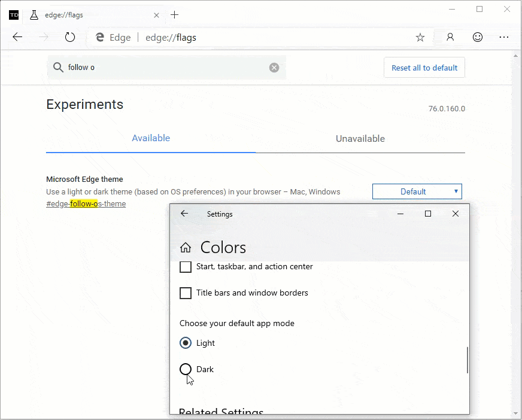Open a new browser tab with the plus
The width and height of the screenshot is (522, 420).
(x=174, y=15)
